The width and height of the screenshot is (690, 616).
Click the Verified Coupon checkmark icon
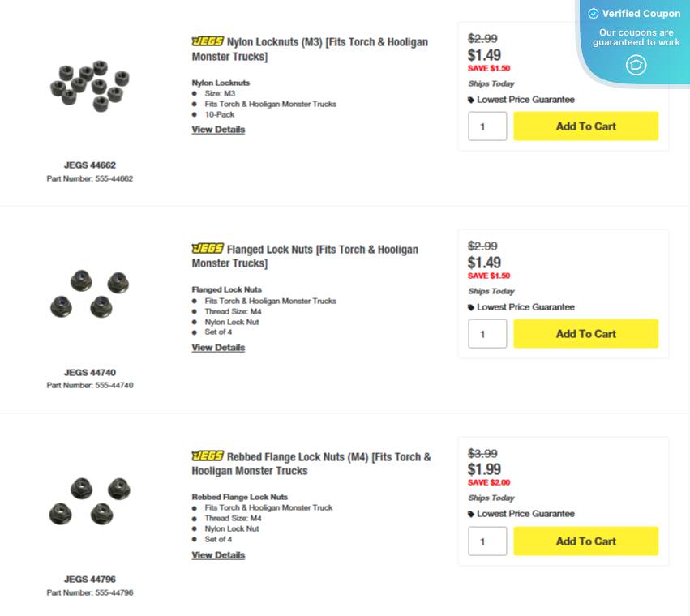[x=593, y=13]
